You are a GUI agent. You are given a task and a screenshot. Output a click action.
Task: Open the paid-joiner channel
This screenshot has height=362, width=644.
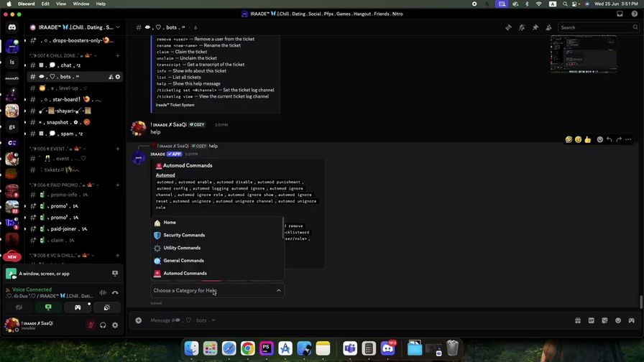(75, 229)
